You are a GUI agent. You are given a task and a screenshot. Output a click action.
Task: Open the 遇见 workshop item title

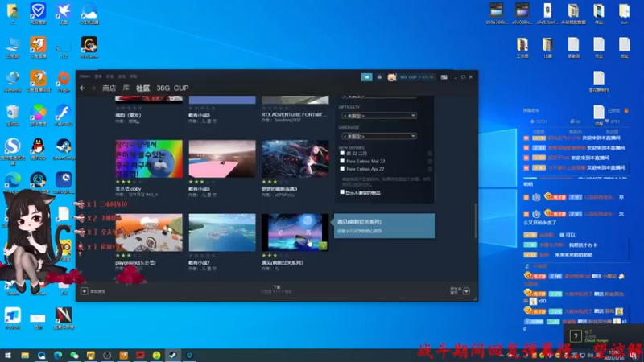[x=283, y=263]
